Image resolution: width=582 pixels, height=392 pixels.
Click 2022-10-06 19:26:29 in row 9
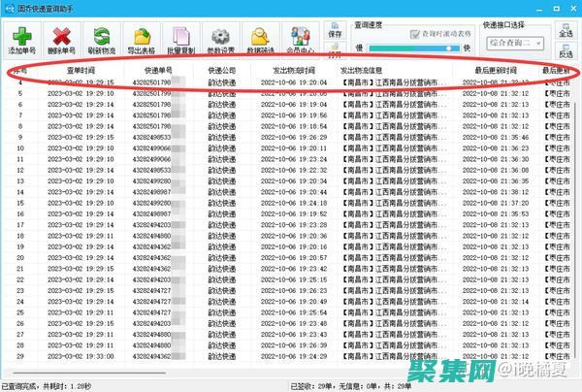pyautogui.click(x=294, y=138)
